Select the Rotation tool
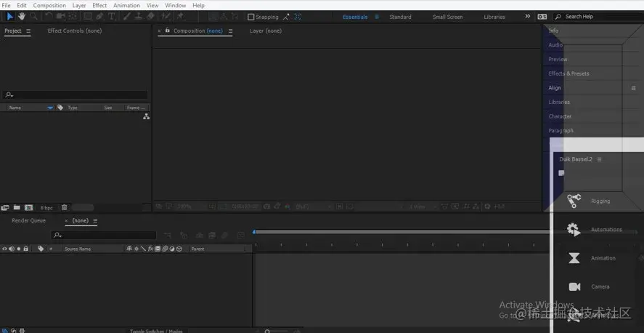This screenshot has width=644, height=333. tap(49, 17)
